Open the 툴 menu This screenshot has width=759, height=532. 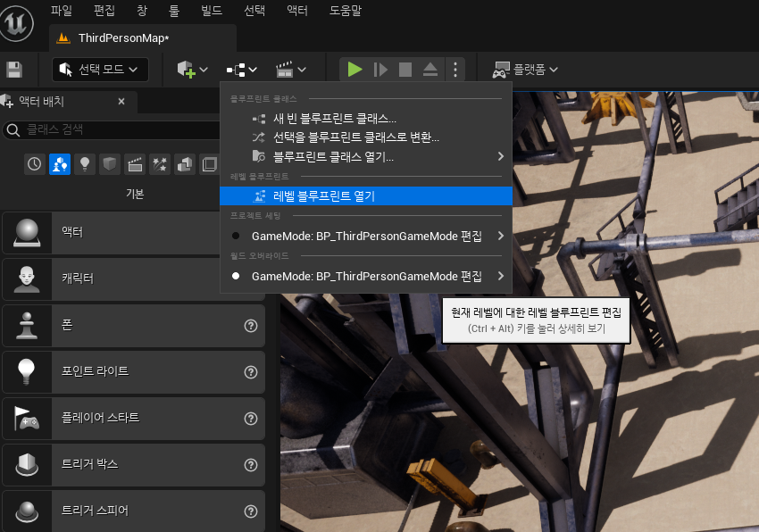pyautogui.click(x=174, y=10)
